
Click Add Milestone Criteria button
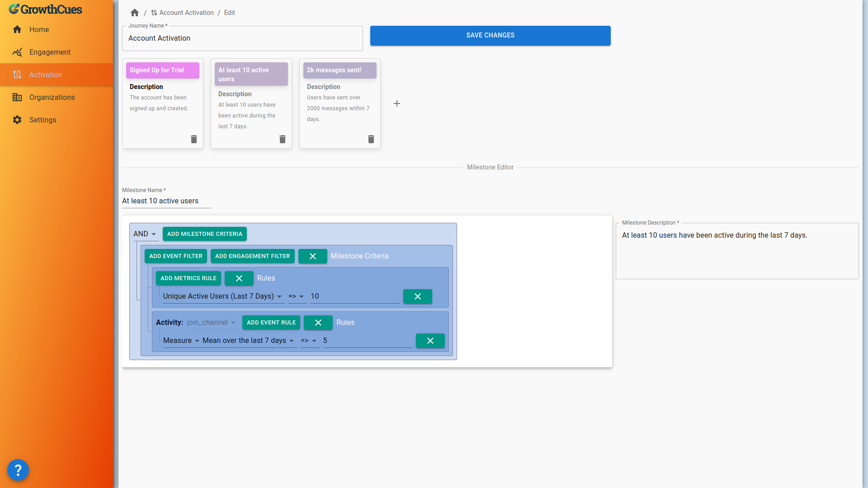(x=205, y=234)
